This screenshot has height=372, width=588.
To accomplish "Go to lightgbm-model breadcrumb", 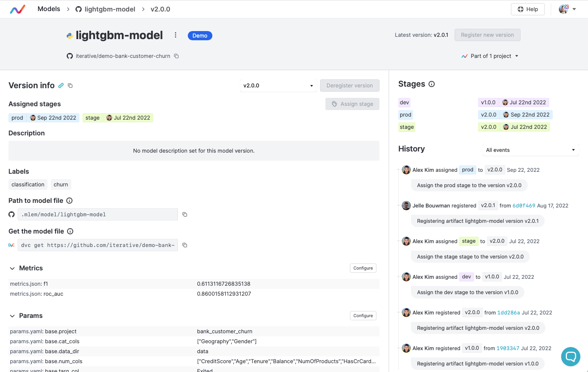I will (x=110, y=9).
